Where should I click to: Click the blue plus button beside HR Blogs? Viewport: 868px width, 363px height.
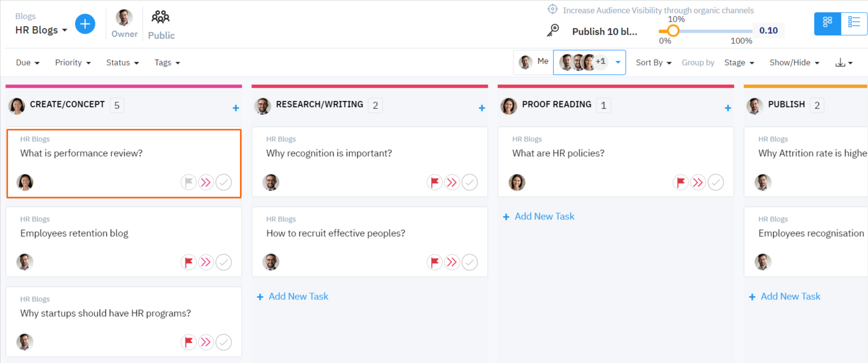(85, 24)
